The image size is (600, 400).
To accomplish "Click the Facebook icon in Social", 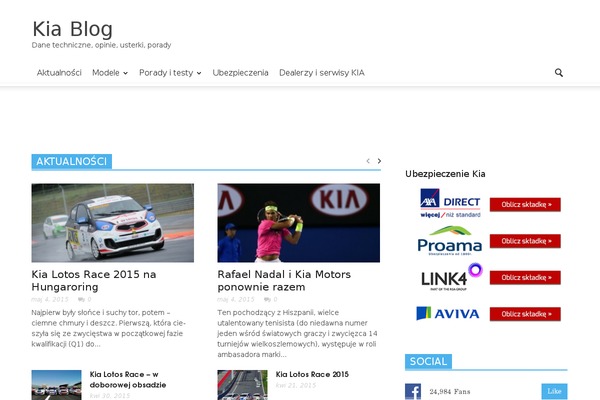I will pyautogui.click(x=413, y=392).
